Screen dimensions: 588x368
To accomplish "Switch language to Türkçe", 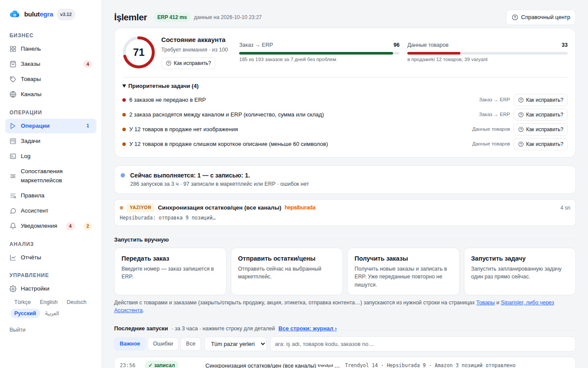I will 22,302.
